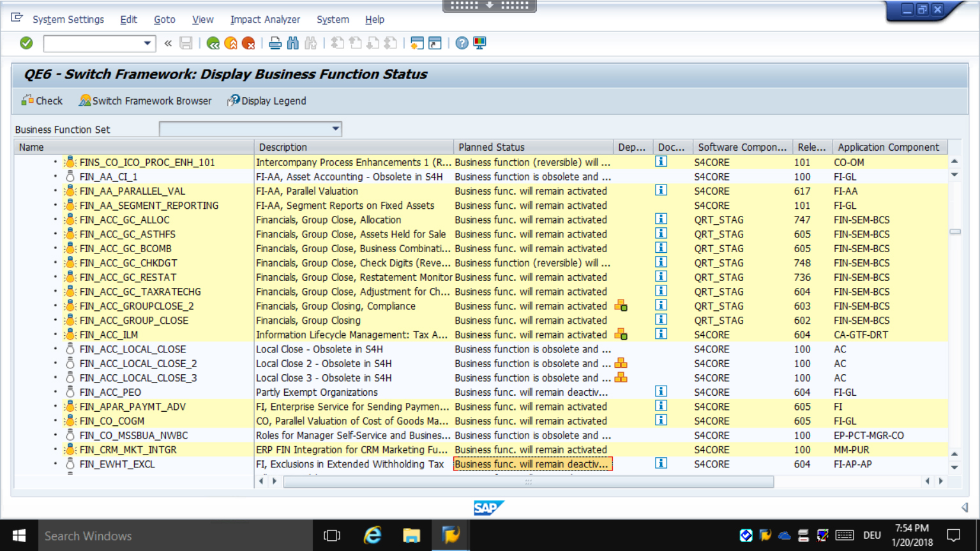Click the Task View taskbar icon
The image size is (980, 551).
click(332, 536)
